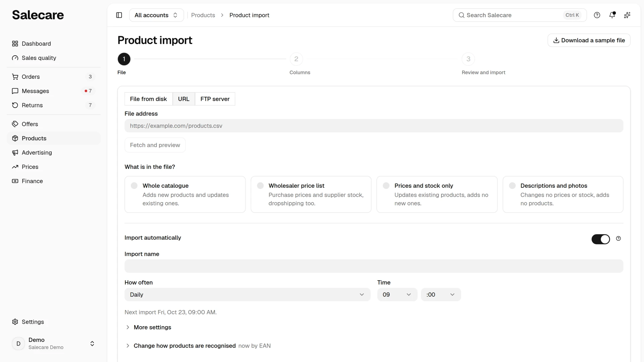This screenshot has height=362, width=644.
Task: Click the Offers tag icon
Action: (x=15, y=124)
